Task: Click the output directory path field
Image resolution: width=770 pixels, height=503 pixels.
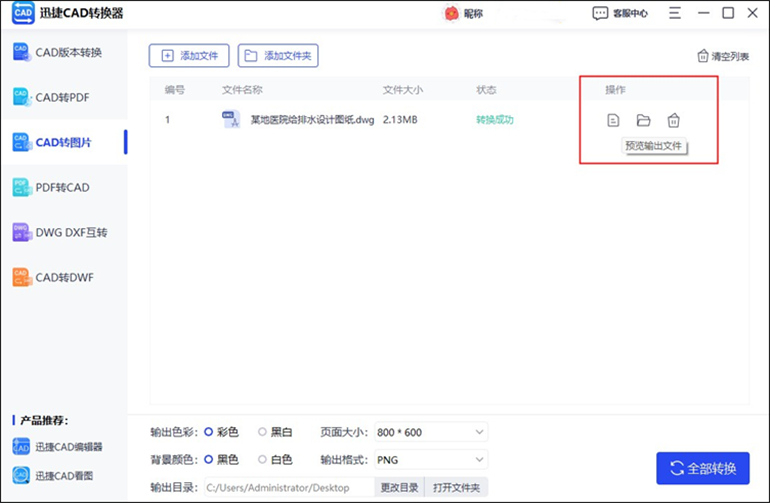Action: tap(289, 487)
